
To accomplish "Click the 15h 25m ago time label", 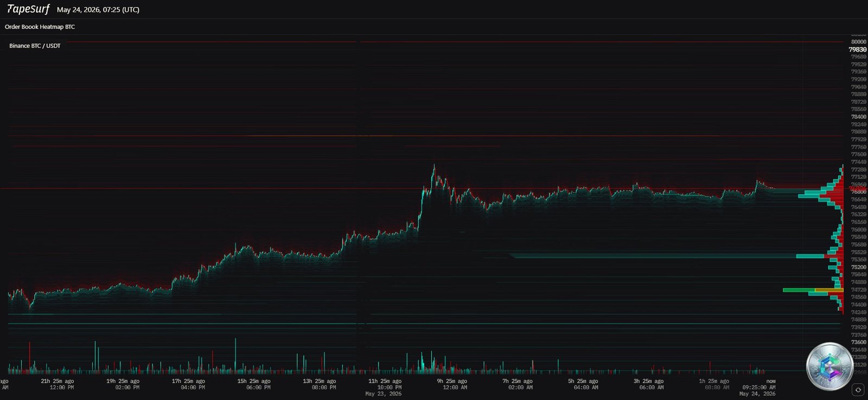I will [254, 381].
